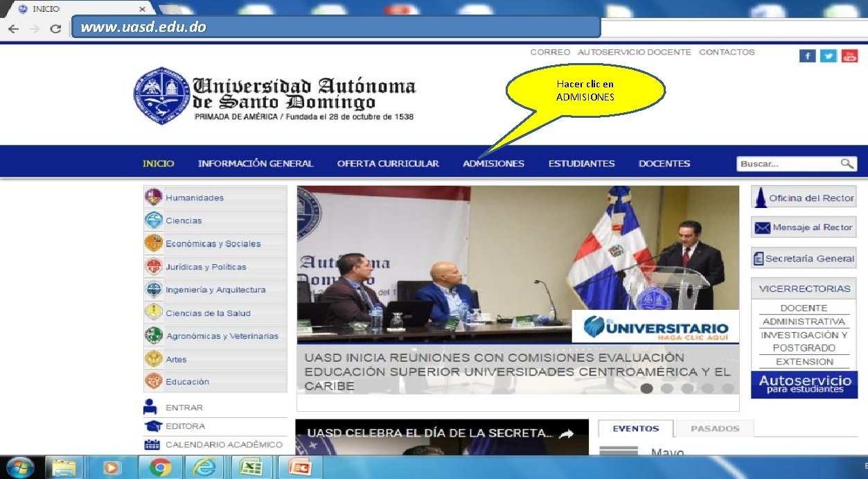The height and width of the screenshot is (479, 868).
Task: Close the INICIO browser tab
Action: coord(142,9)
